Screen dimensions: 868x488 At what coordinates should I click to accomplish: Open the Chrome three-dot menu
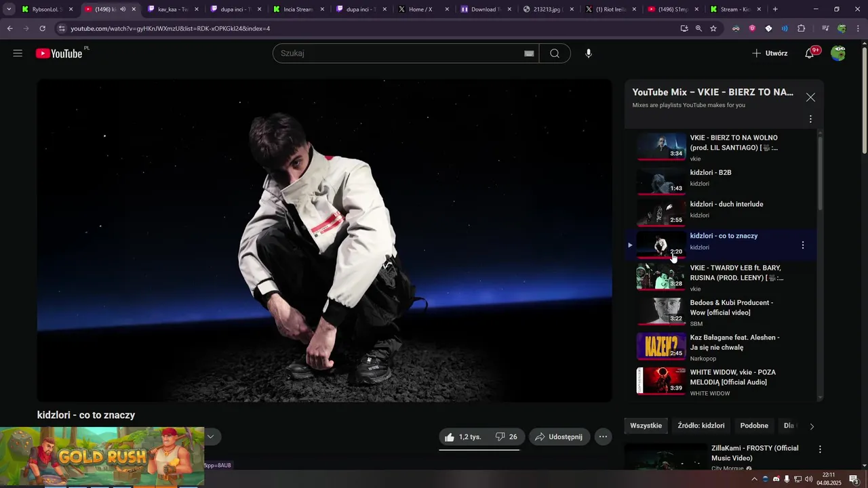pos(858,28)
